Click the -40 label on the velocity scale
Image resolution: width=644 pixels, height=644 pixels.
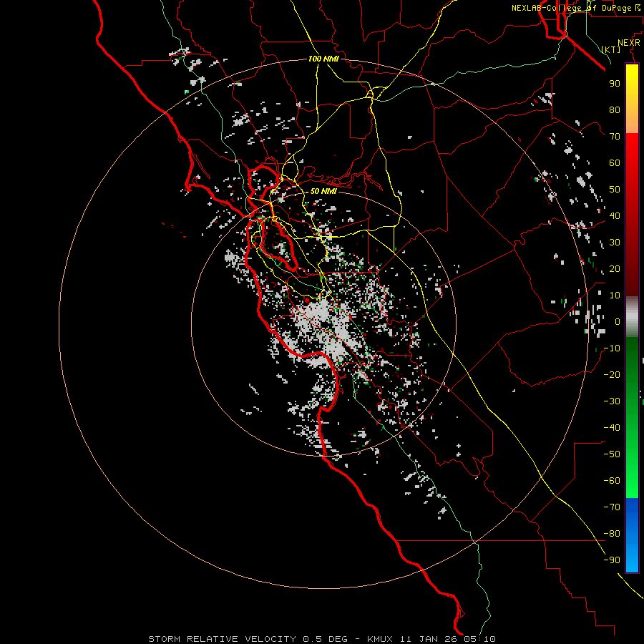pos(612,428)
